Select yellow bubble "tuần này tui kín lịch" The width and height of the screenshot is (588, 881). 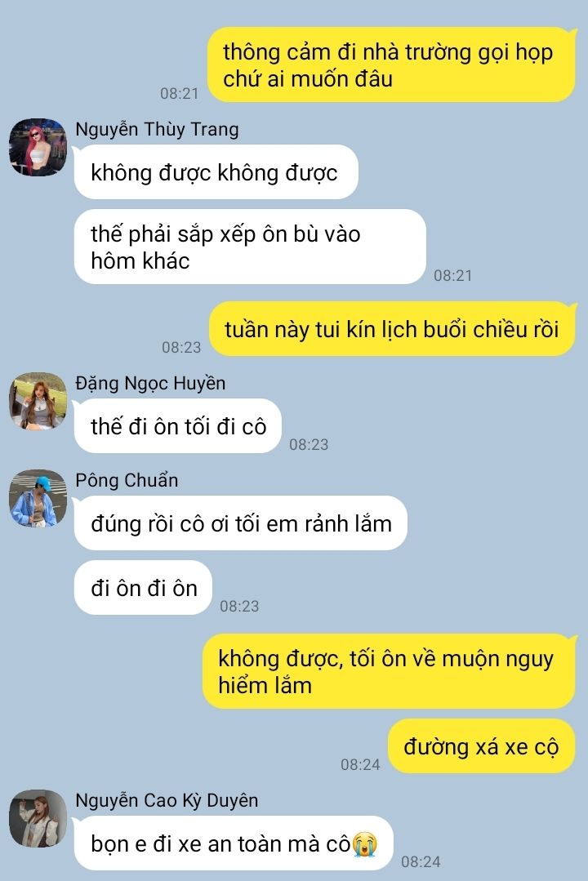pos(392,329)
